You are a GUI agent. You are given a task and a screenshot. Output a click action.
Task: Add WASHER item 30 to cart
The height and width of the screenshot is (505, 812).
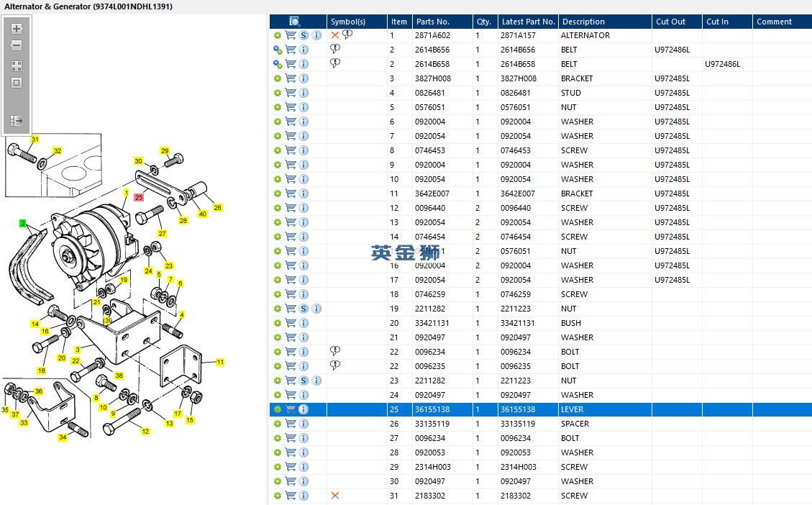(291, 481)
